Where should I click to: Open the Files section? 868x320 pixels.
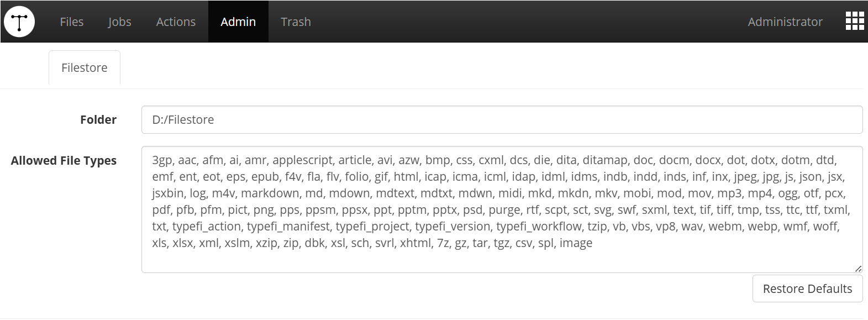coord(71,22)
